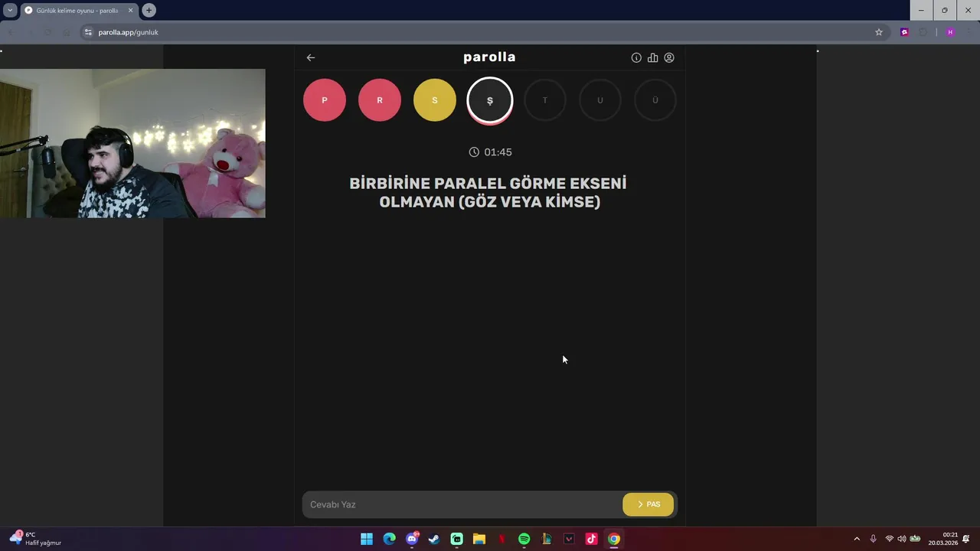980x551 pixels.
Task: Launch Microsoft Edge from taskbar
Action: point(389,539)
